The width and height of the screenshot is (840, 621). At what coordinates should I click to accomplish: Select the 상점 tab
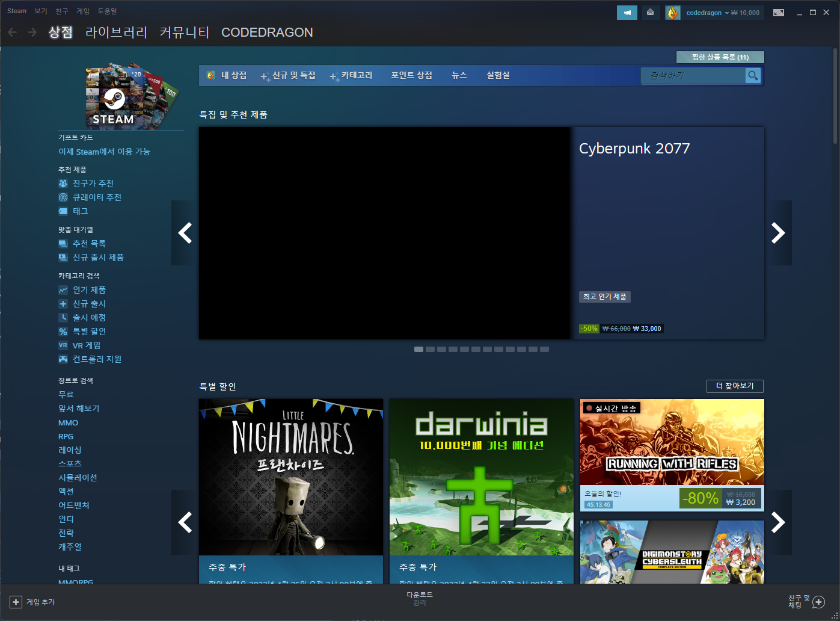(60, 32)
